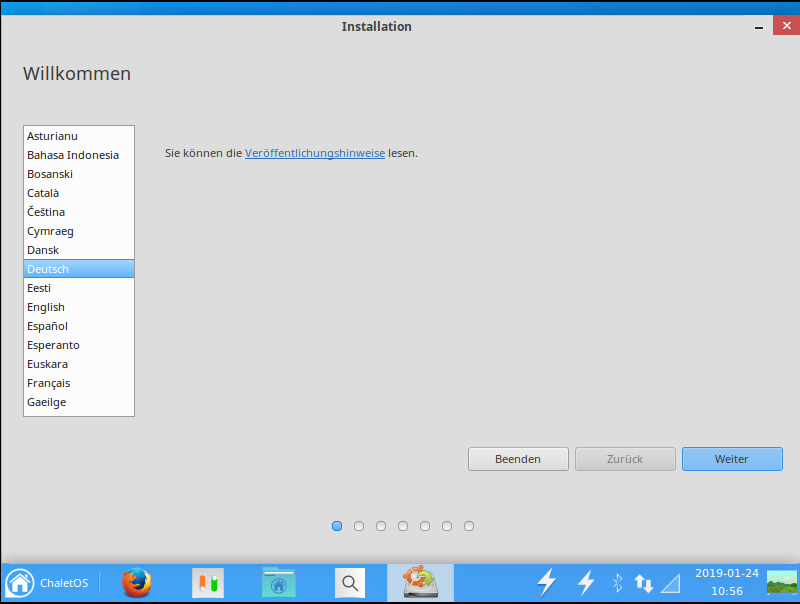Screen dimensions: 800x604
Task: Open the ChaletOS start menu
Action: coord(47,583)
